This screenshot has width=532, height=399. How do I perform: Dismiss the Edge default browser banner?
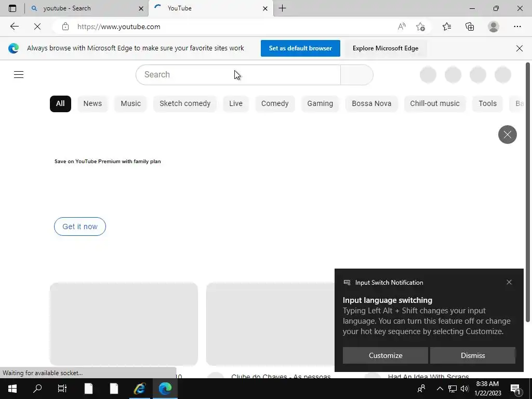[x=519, y=48]
